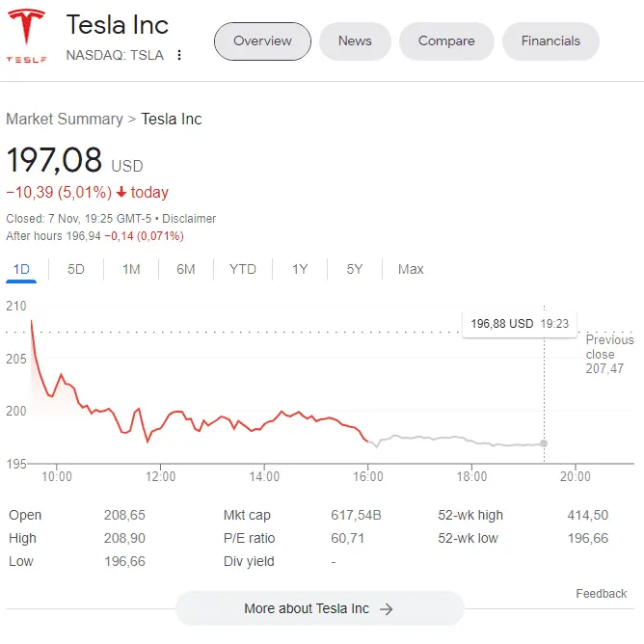Viewport: 644px width, 644px height.
Task: Click the Feedback link
Action: [x=602, y=594]
